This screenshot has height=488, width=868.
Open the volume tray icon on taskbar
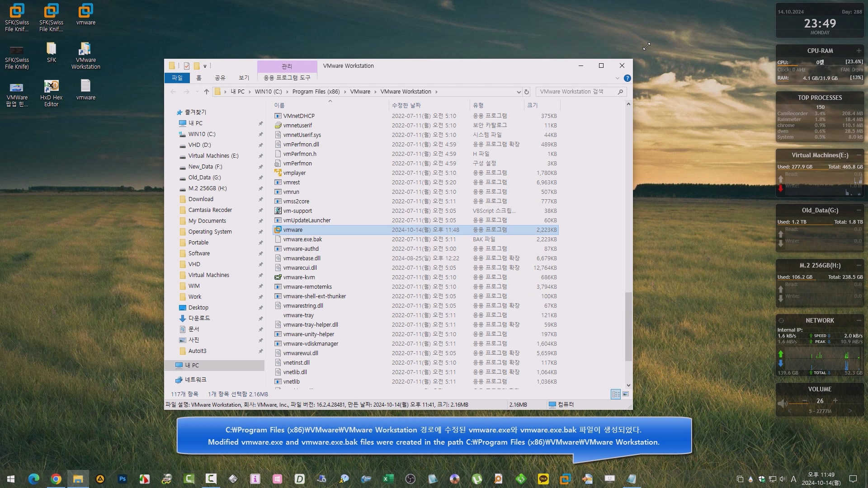pos(783,479)
